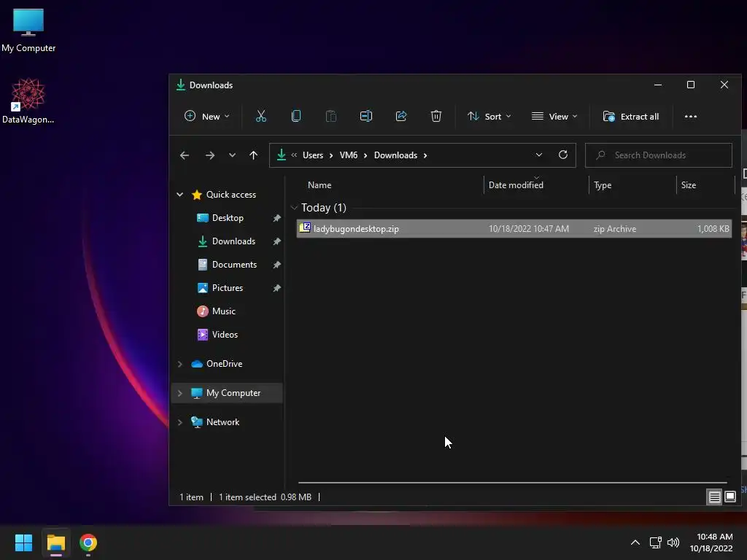The height and width of the screenshot is (560, 747).
Task: Click File Explorer on the taskbar
Action: pos(55,542)
